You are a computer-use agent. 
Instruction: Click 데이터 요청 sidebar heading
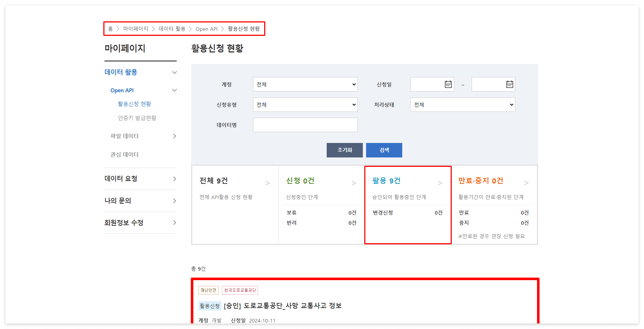(x=121, y=178)
